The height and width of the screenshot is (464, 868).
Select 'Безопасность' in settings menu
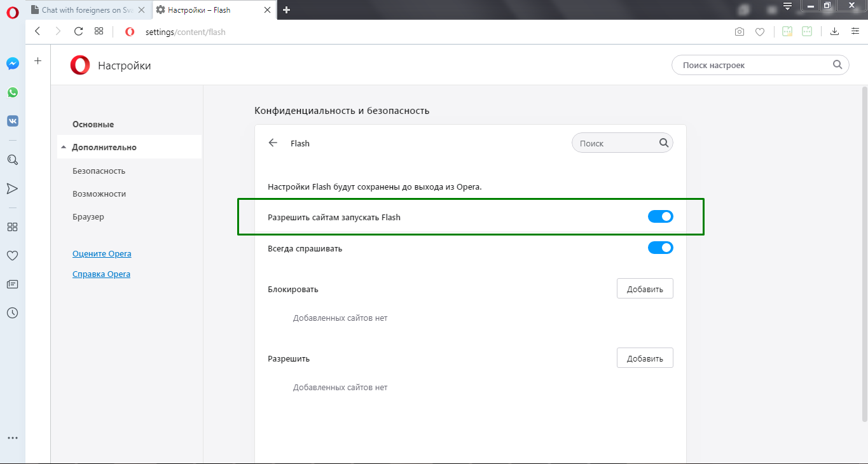coord(99,171)
